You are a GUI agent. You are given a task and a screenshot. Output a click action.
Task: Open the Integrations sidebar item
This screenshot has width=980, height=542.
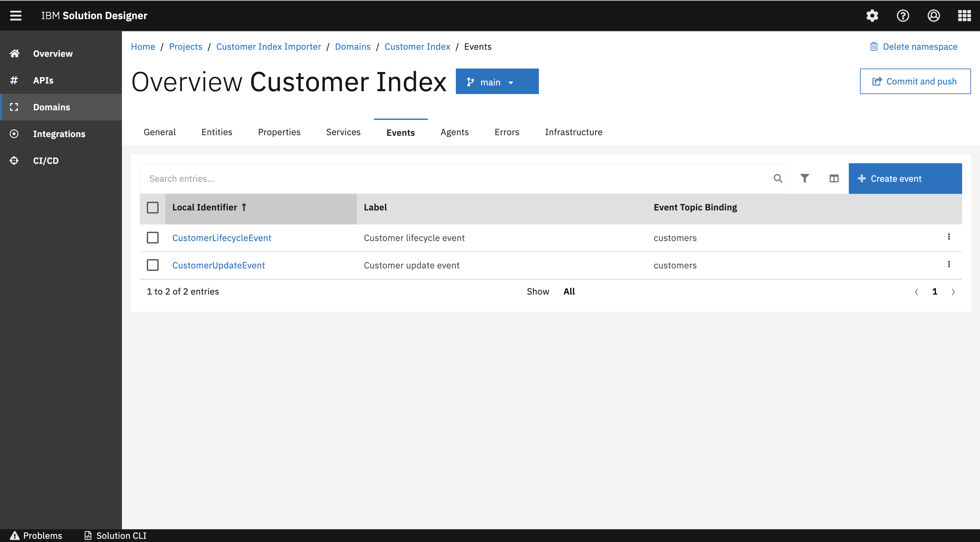point(59,134)
